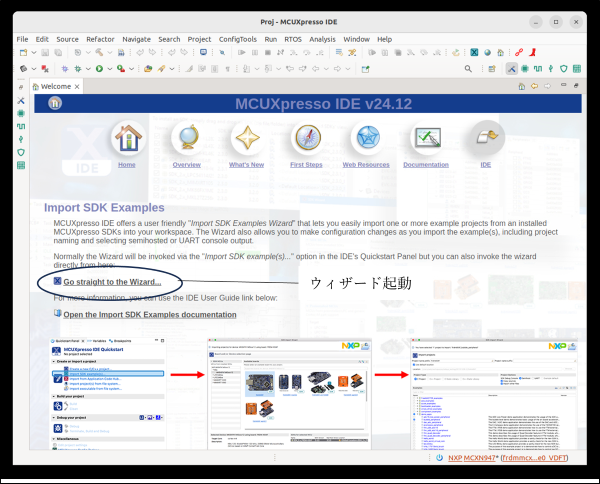Click the First Steps compass icon

coord(306,139)
